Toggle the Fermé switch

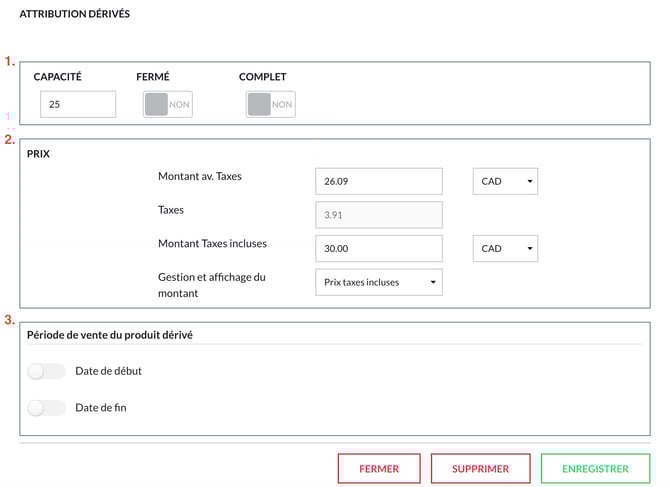click(168, 104)
